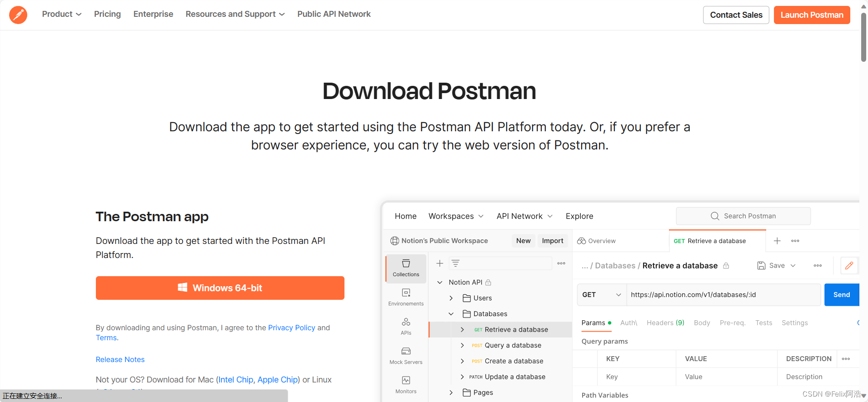Click the Notion API lock icon
The image size is (868, 402).
click(488, 283)
